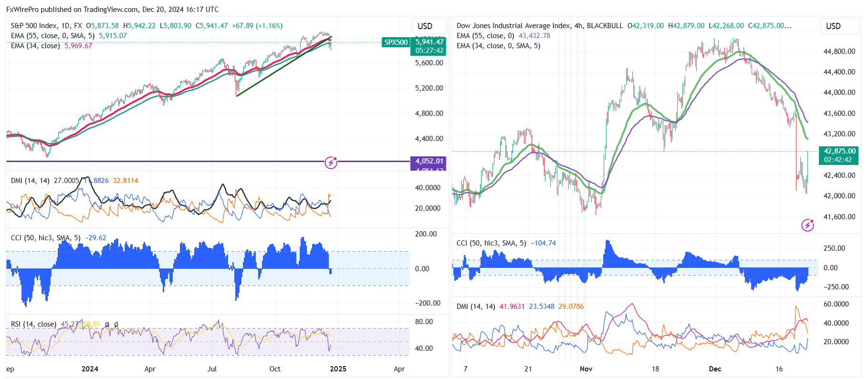
Task: Open the USD currency selector on the S&P 500 chart
Action: click(x=429, y=26)
